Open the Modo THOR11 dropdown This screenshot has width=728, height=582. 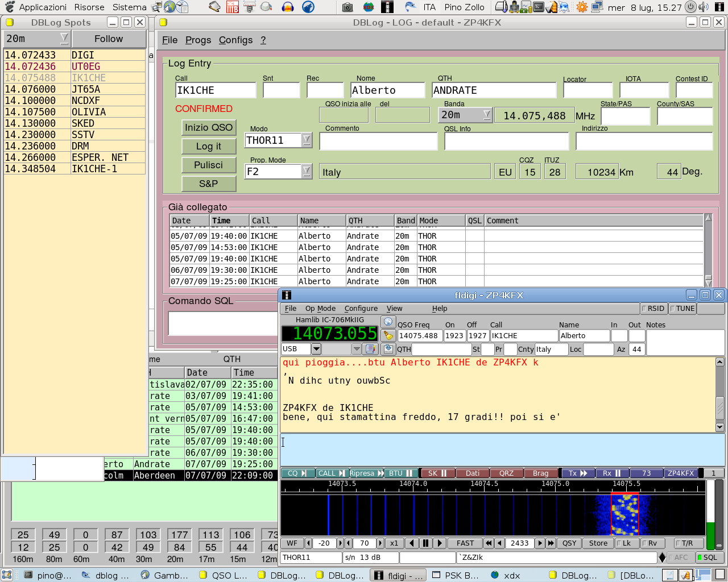307,140
